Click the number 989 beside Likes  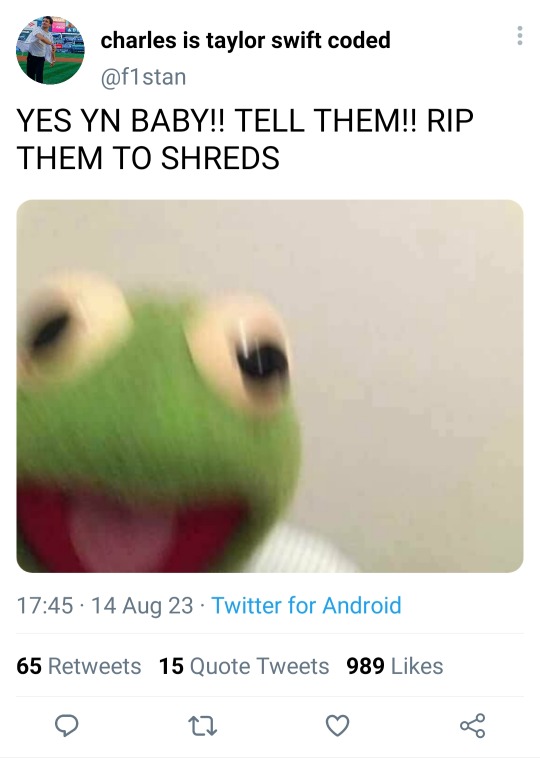[x=365, y=666]
